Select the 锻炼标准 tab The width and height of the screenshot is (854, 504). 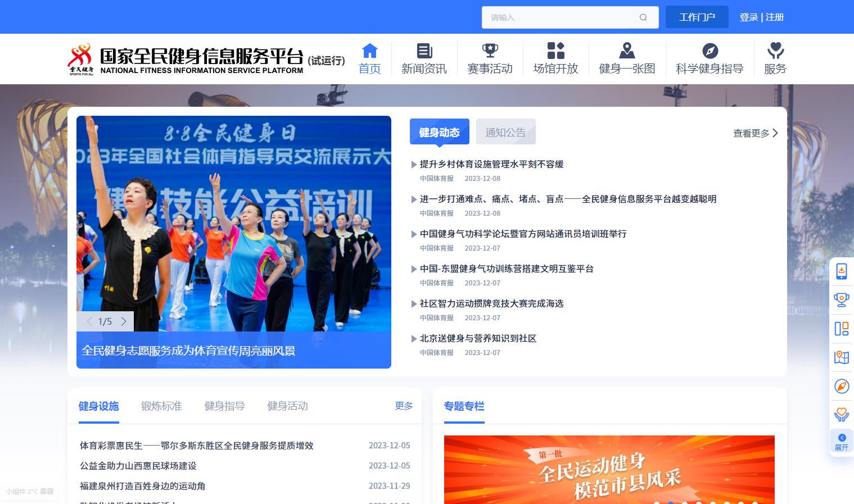click(161, 406)
